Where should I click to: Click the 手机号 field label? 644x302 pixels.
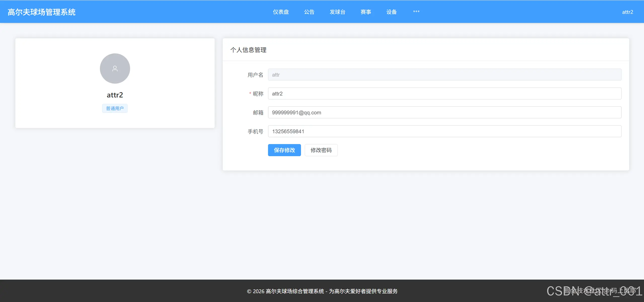pyautogui.click(x=255, y=132)
